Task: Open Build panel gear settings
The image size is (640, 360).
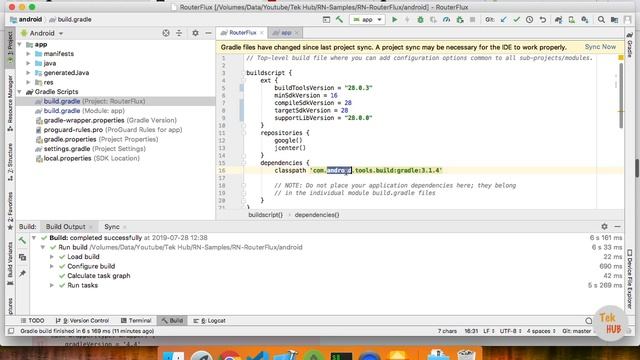Action: point(604,227)
